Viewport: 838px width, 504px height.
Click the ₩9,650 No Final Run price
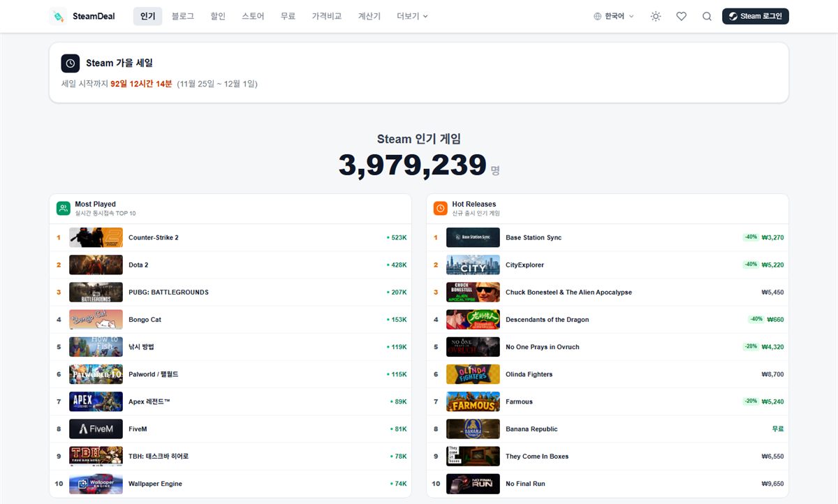tap(772, 484)
